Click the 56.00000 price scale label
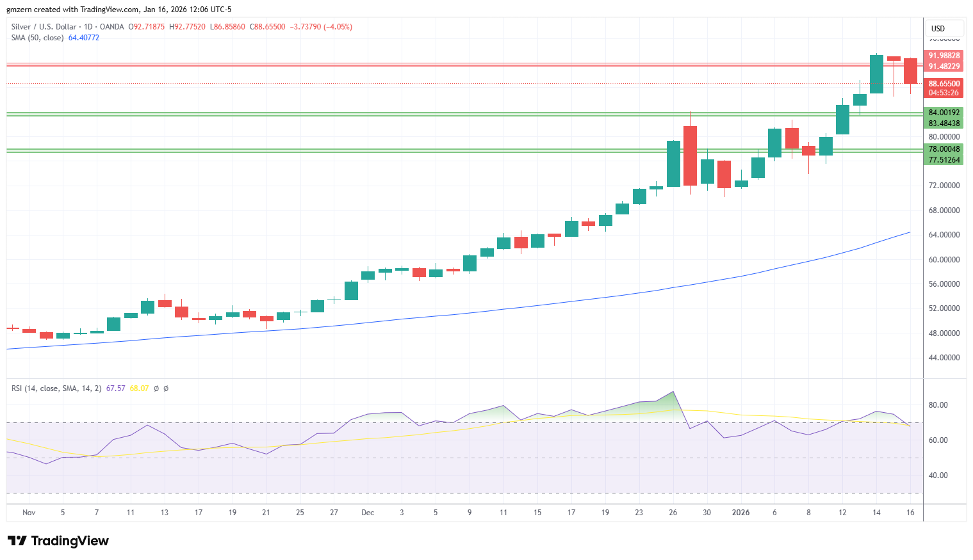973x560 pixels. point(944,284)
